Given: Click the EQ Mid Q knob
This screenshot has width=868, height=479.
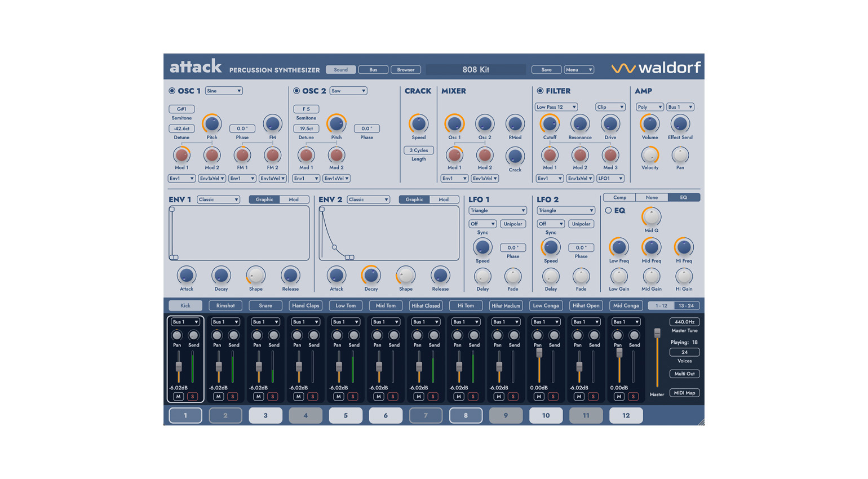Looking at the screenshot, I should pos(652,217).
